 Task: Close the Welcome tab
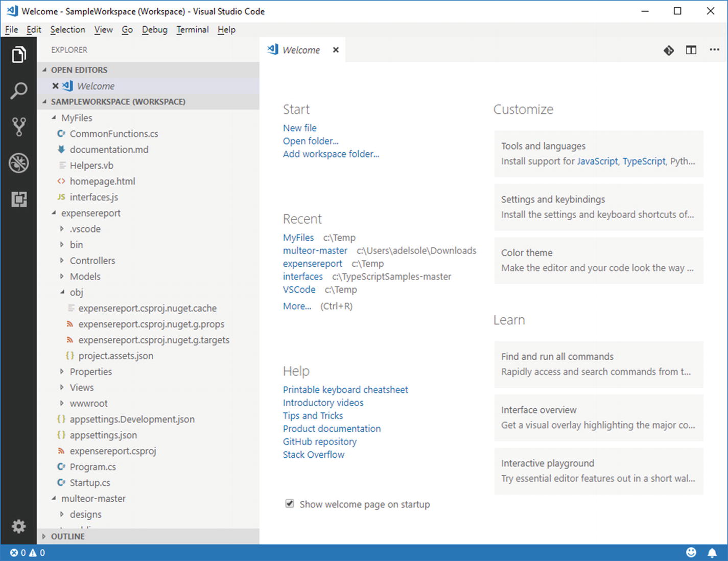pyautogui.click(x=336, y=50)
